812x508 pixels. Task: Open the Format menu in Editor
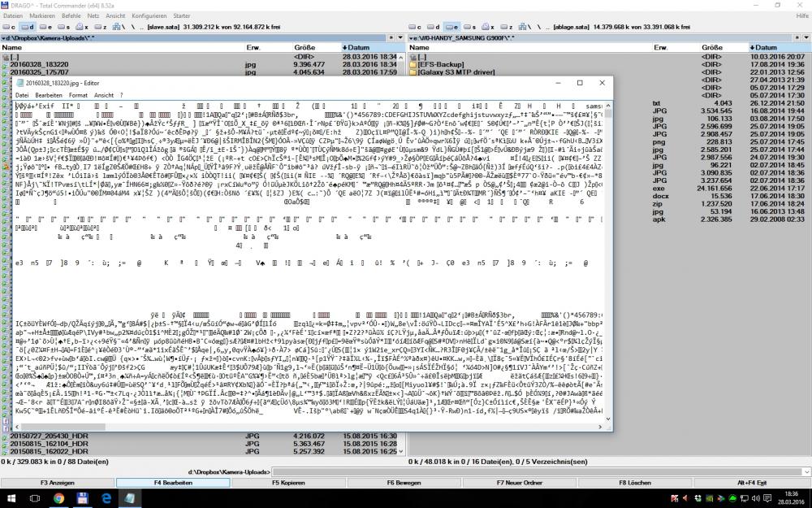pos(78,95)
